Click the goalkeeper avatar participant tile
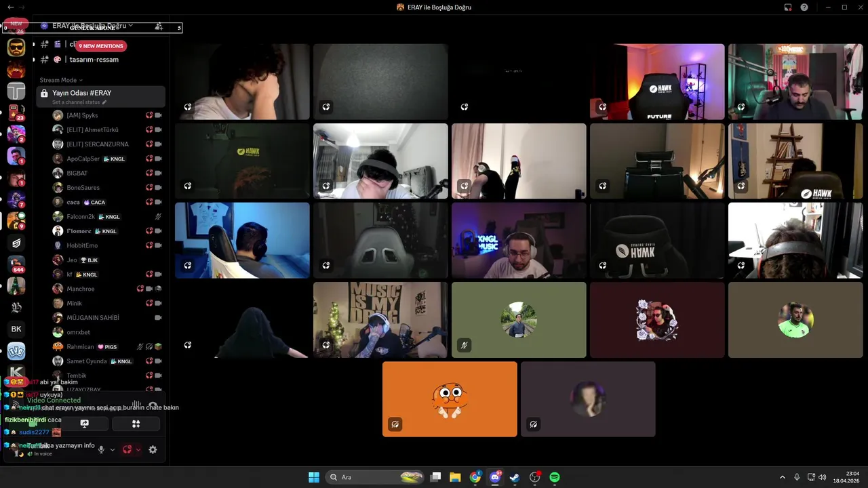The width and height of the screenshot is (868, 488). click(795, 320)
